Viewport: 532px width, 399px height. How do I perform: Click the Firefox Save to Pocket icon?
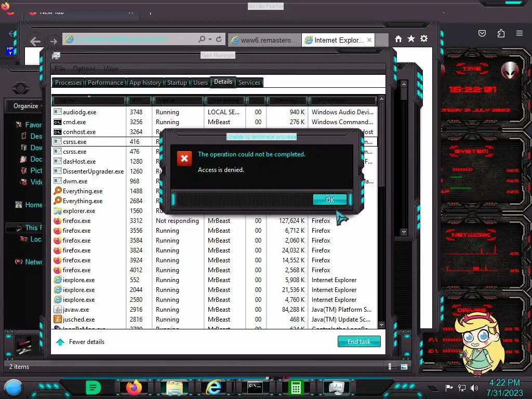point(482,33)
